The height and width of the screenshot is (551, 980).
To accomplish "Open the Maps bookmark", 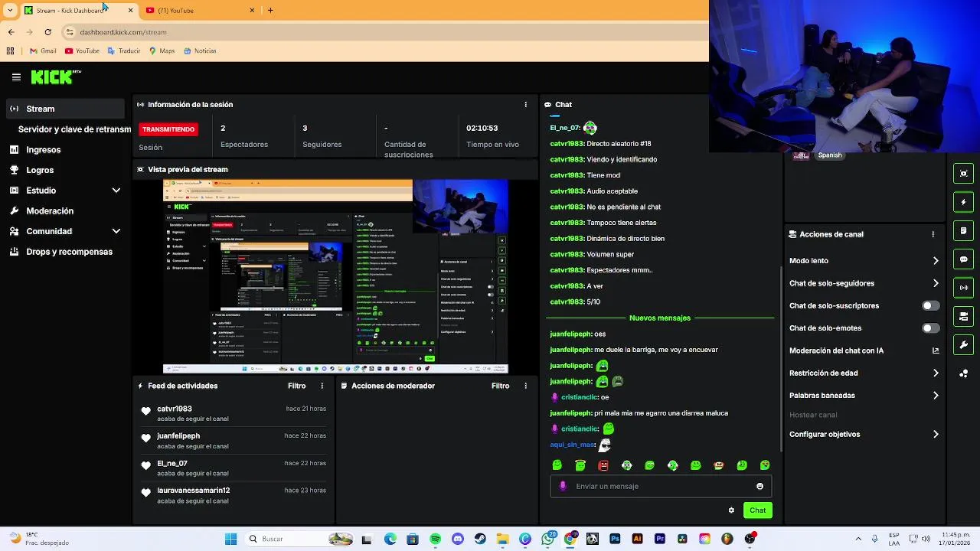I will tap(162, 51).
